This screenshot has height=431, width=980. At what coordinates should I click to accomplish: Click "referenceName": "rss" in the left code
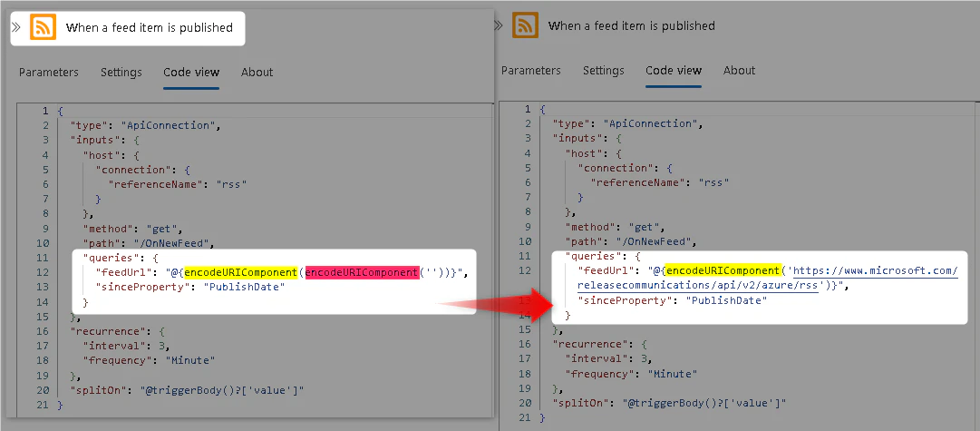pyautogui.click(x=178, y=184)
